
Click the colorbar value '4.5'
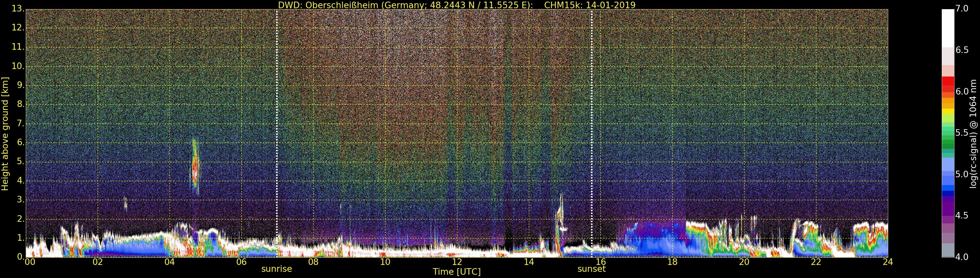962,216
